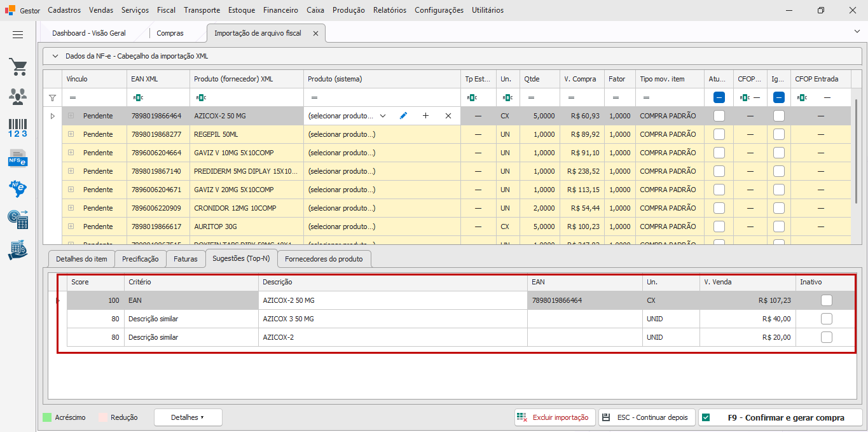Toggle Inativo checkbox for the EAN suggestion row
868x432 pixels.
coord(826,300)
